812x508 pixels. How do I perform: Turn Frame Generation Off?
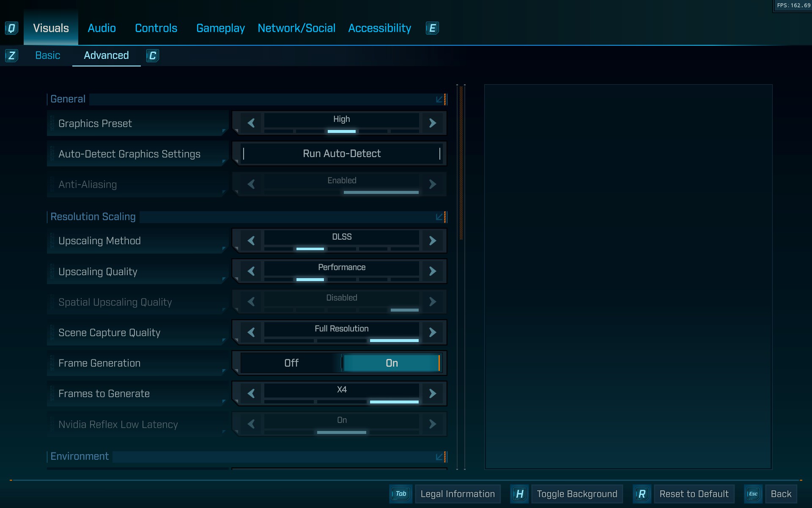[x=291, y=363]
